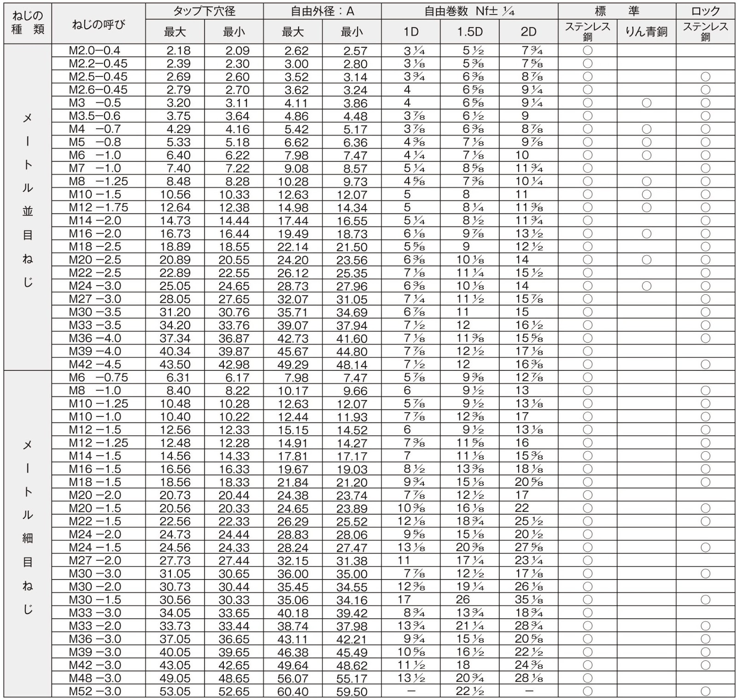Click the value 4.86 in M3.5 row

point(296,117)
